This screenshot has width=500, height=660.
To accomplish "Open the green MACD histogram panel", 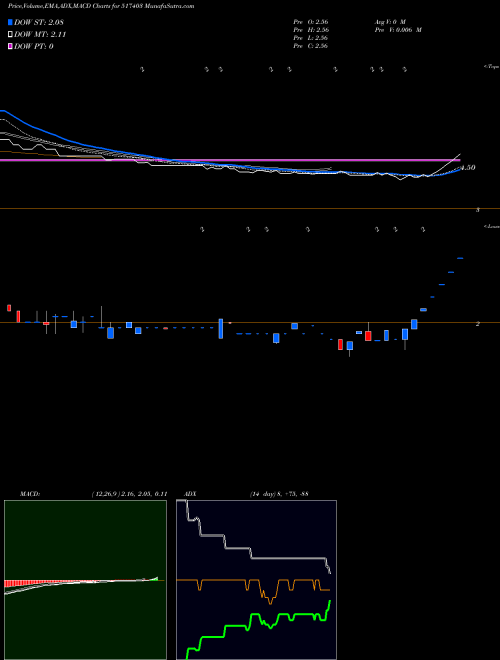I will pyautogui.click(x=85, y=580).
